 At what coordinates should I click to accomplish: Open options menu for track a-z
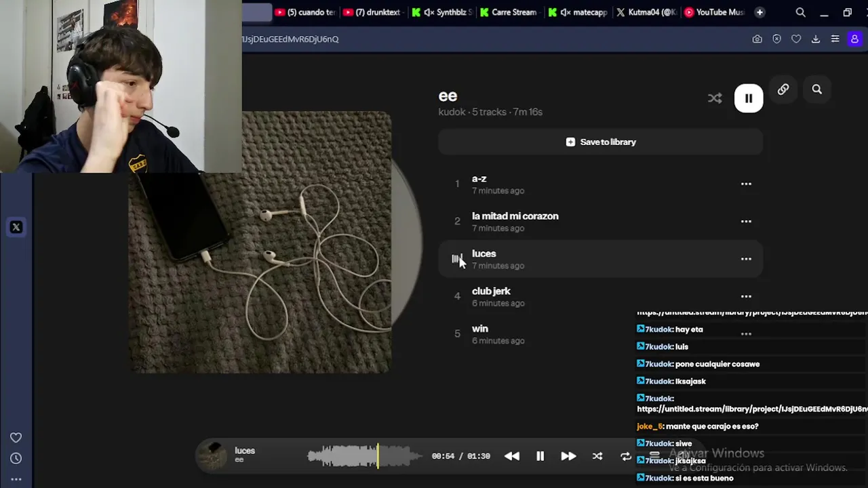[746, 184]
